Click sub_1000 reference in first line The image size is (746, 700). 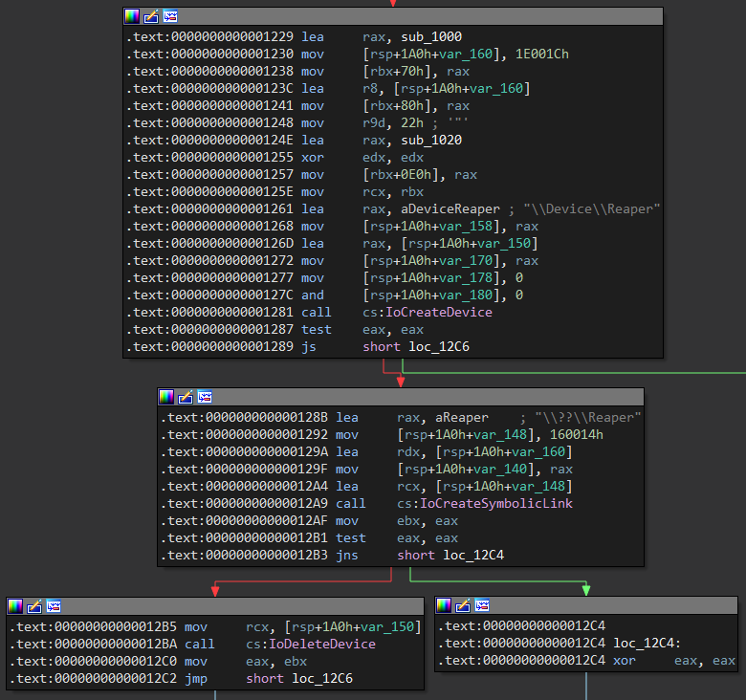coord(431,36)
